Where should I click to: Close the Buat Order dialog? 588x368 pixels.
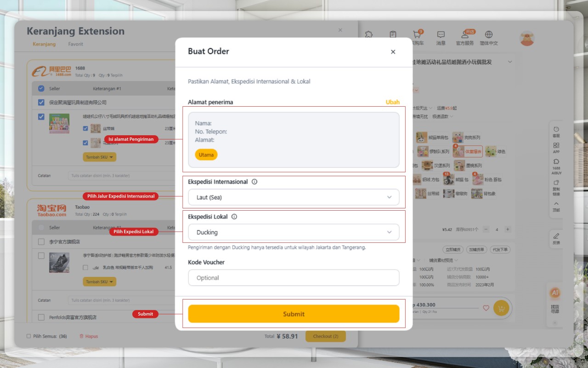tap(393, 52)
